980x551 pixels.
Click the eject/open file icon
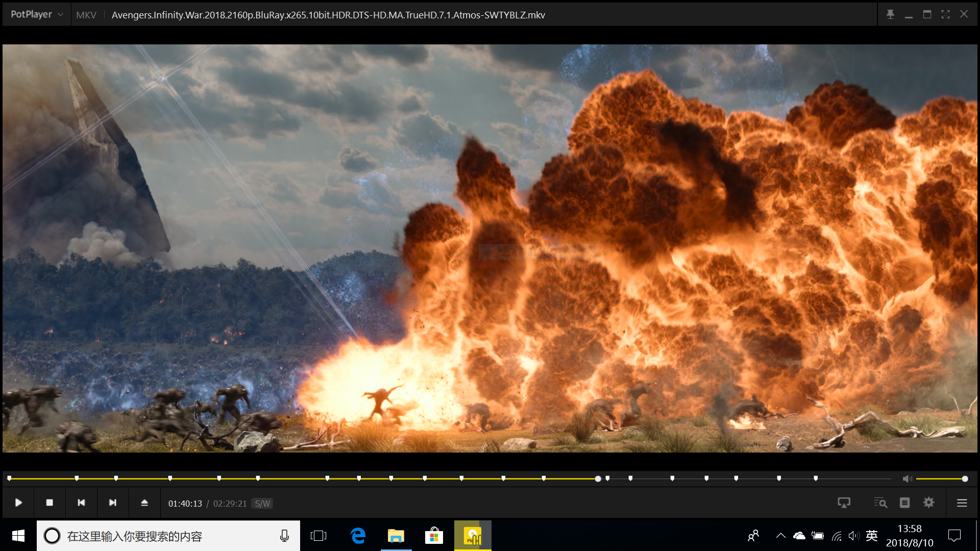144,503
